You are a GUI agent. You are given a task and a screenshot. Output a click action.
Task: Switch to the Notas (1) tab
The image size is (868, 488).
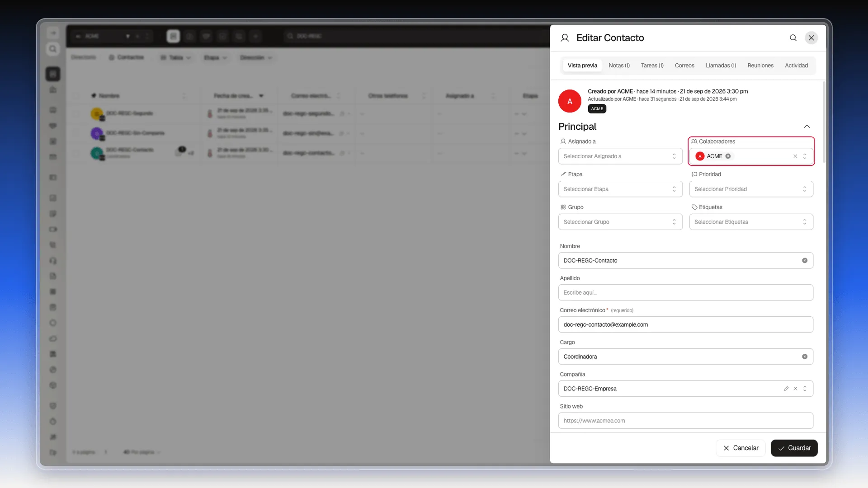[x=619, y=66]
